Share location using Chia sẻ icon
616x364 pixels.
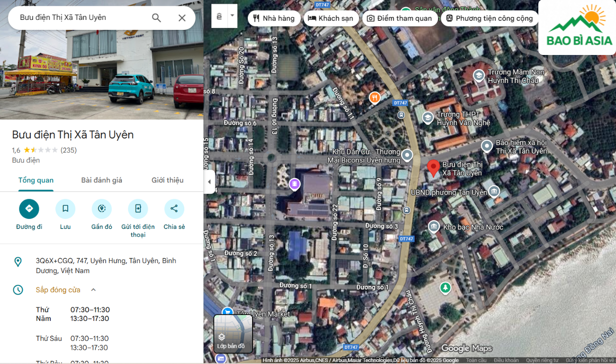click(x=174, y=209)
